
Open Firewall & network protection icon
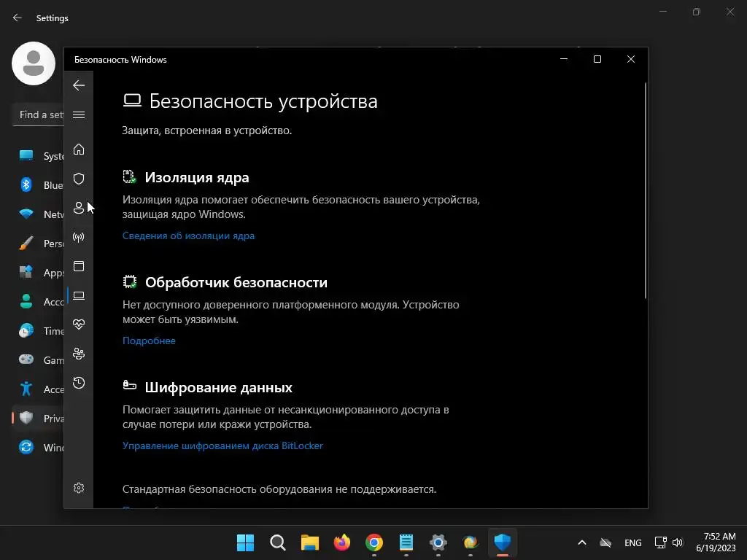(x=79, y=237)
